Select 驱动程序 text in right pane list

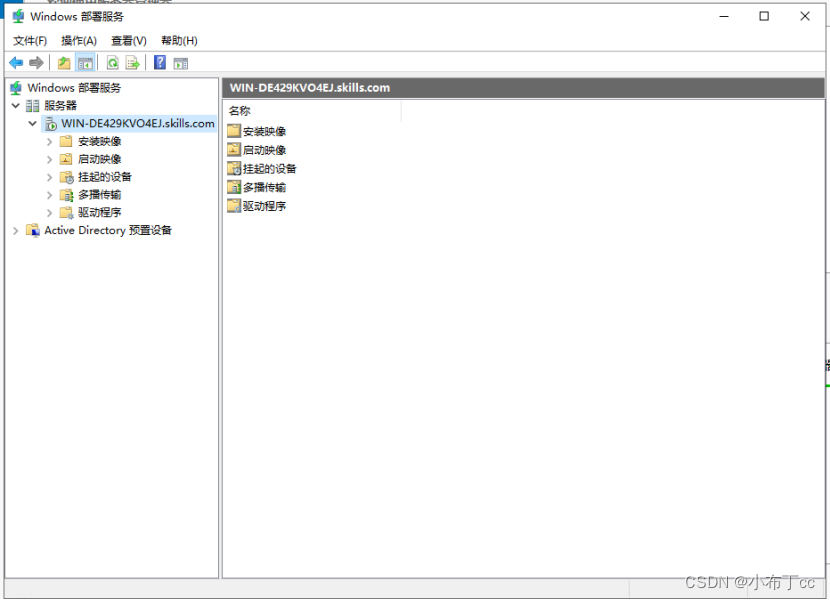point(264,206)
